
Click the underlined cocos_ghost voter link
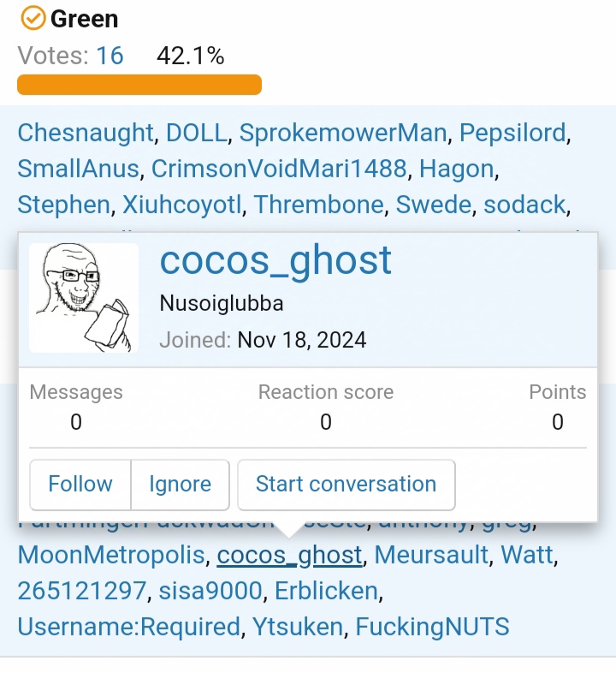coord(289,555)
